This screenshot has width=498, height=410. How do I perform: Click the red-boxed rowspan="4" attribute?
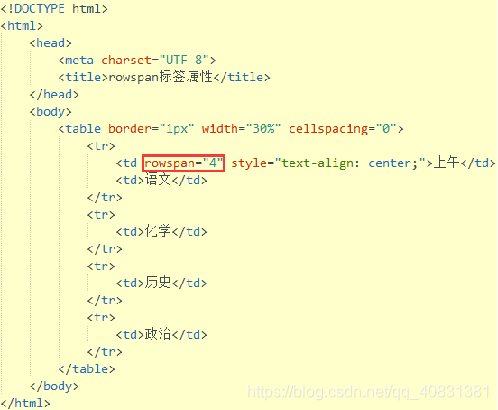[184, 163]
